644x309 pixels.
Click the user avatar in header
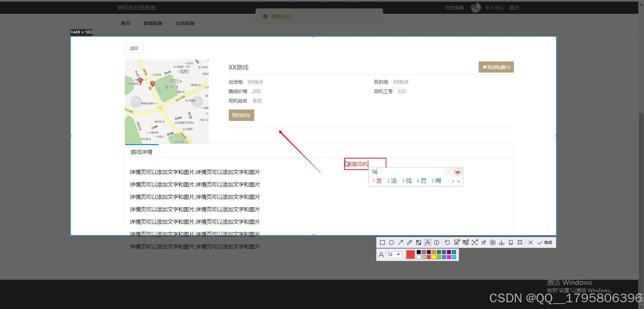(476, 8)
